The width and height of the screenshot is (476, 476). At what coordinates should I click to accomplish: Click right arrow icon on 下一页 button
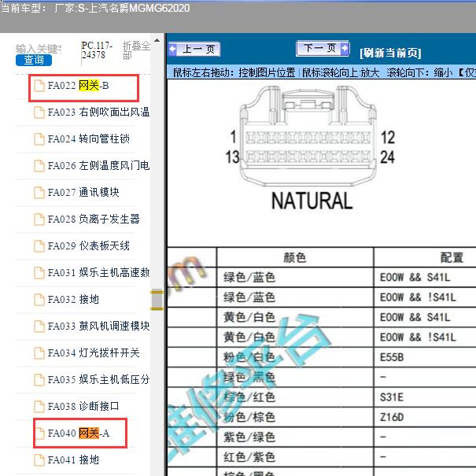(x=345, y=48)
